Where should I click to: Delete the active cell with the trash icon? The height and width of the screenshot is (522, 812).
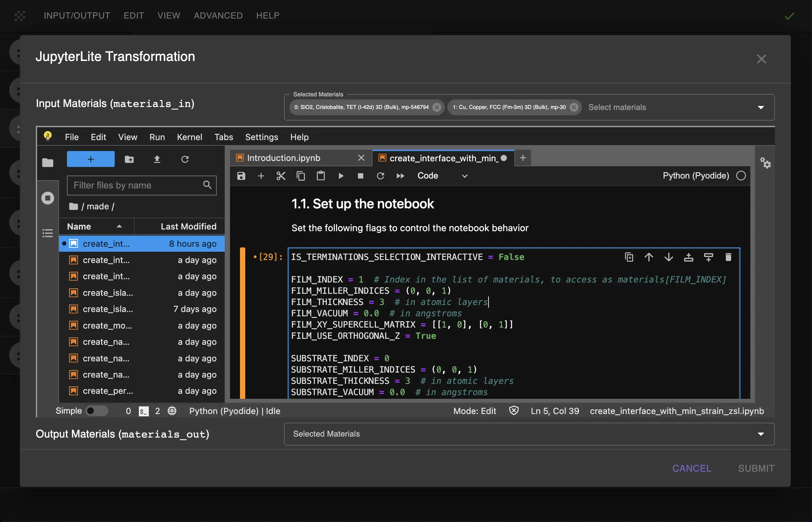click(728, 257)
